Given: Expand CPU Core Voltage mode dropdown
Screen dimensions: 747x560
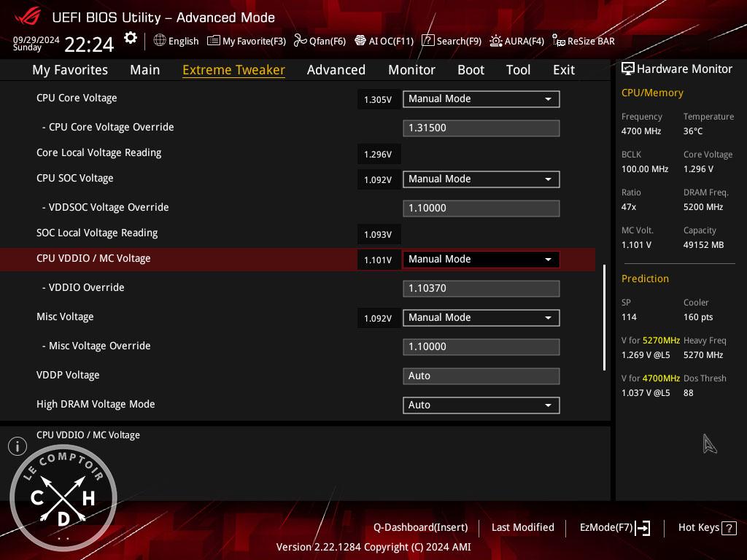Looking at the screenshot, I should pyautogui.click(x=481, y=99).
